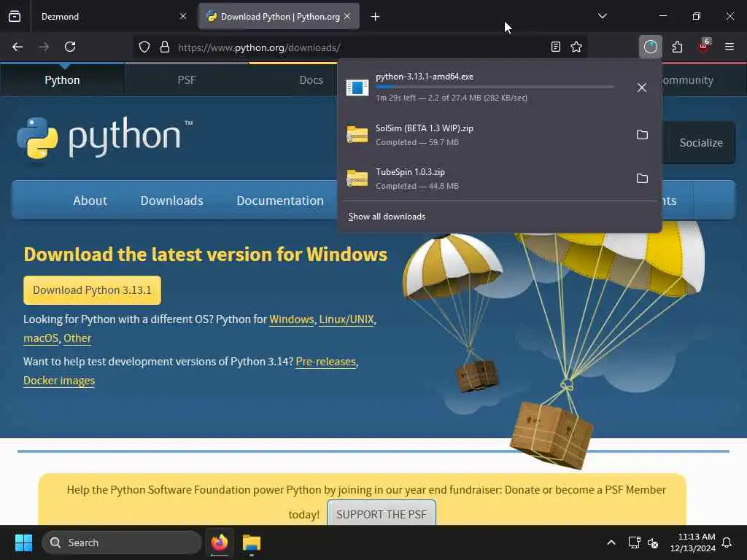Follow the Linux/UNIX link
The image size is (747, 560).
[347, 319]
